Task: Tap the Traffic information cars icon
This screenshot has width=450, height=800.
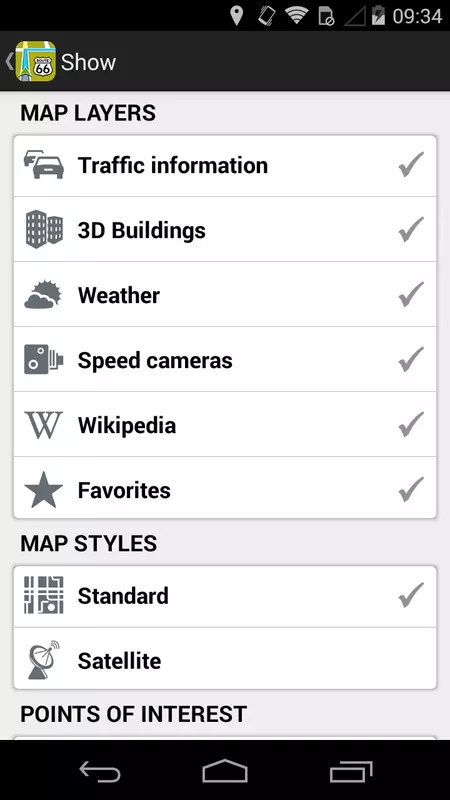Action: [x=44, y=165]
